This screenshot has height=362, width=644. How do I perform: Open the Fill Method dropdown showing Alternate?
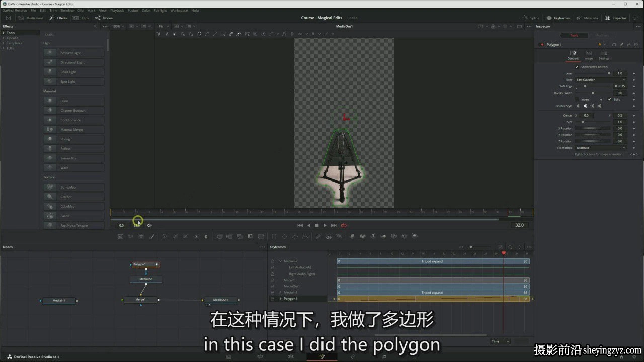(x=601, y=148)
